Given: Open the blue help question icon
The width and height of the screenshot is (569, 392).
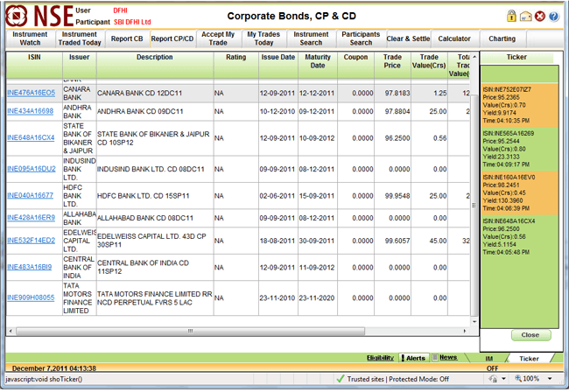Looking at the screenshot, I should click(x=553, y=16).
